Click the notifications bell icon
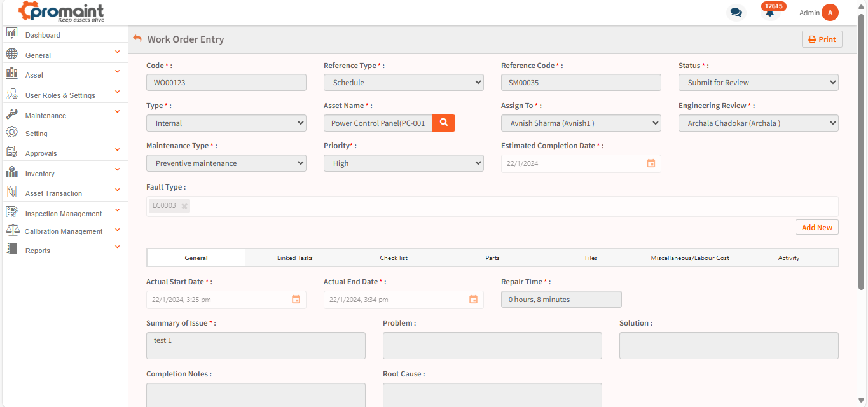This screenshot has width=868, height=407. (769, 13)
